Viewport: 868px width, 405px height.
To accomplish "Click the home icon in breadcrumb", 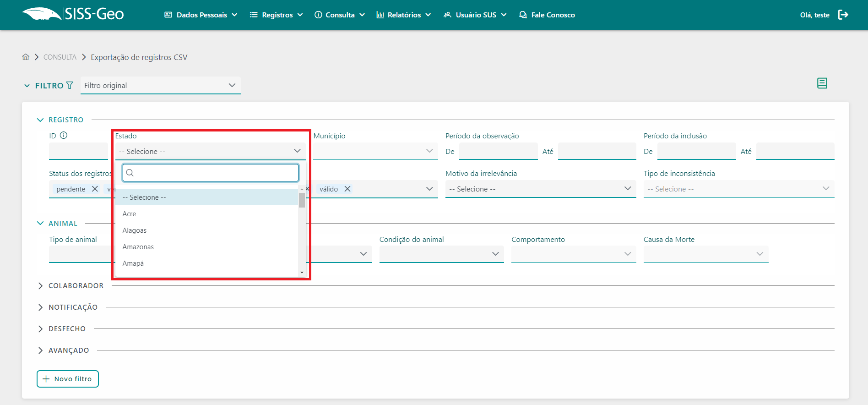I will click(26, 57).
